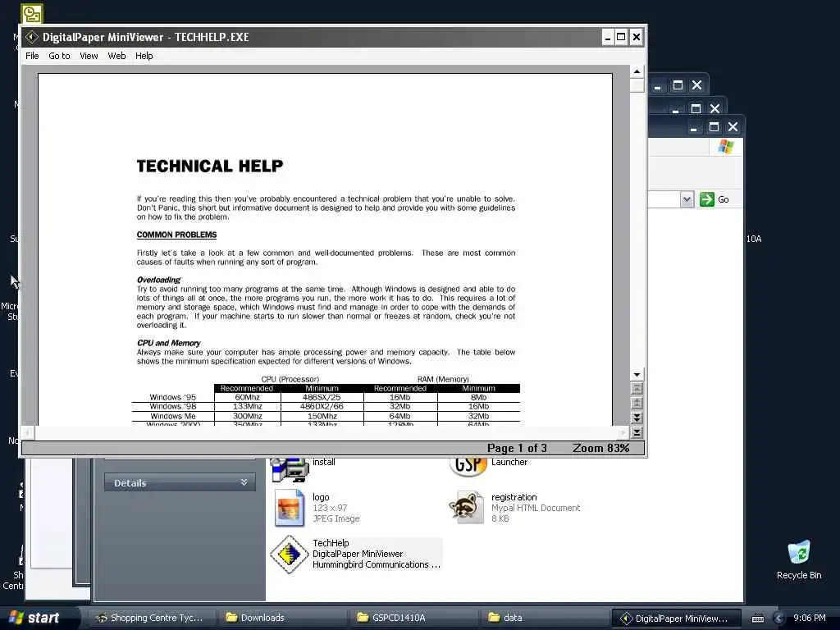Click the '486DX2/66' table cell

coord(322,407)
